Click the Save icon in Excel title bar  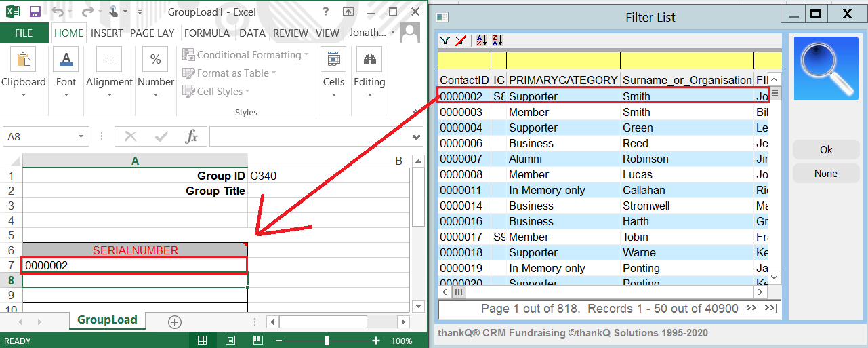pos(35,12)
